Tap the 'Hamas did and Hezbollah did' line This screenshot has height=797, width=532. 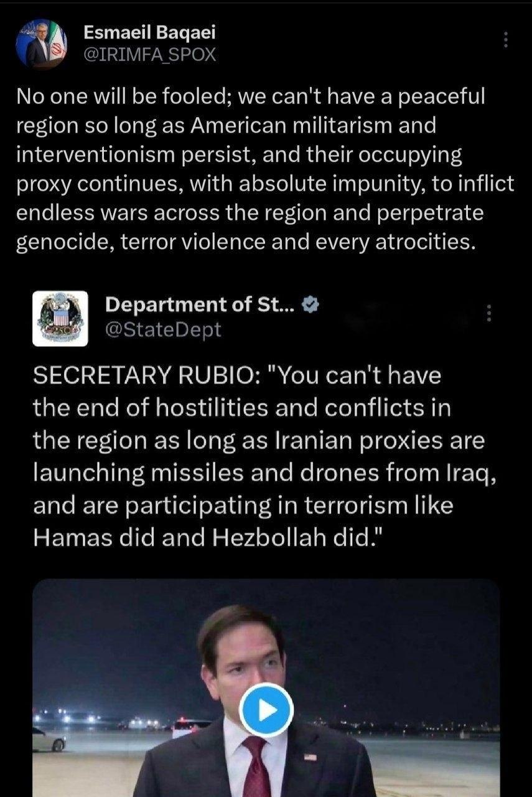(210, 537)
